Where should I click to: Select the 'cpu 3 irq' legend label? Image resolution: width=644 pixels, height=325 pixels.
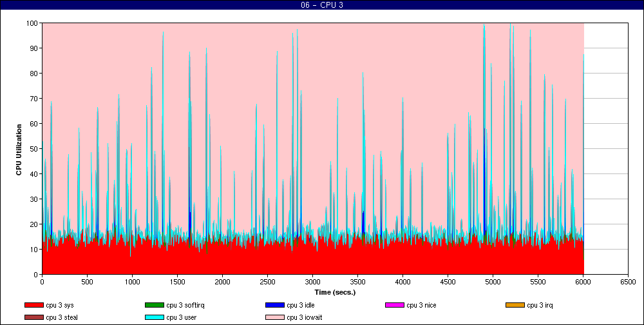pos(540,305)
